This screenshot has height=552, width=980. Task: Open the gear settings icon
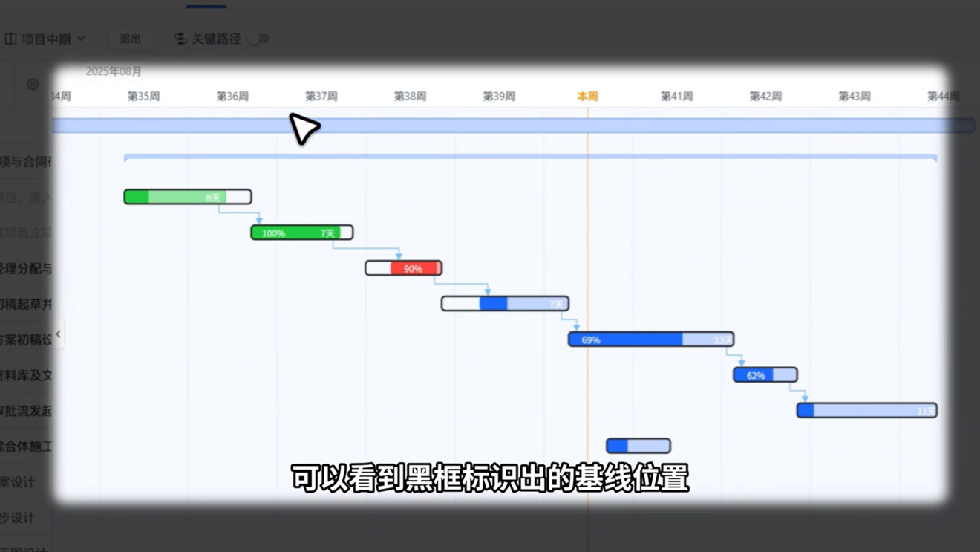33,85
